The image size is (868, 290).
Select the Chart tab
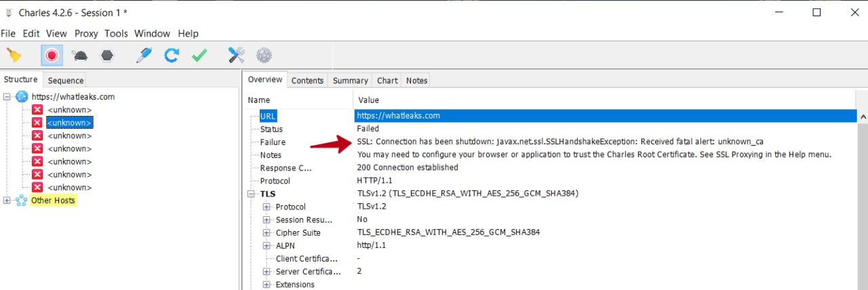click(387, 80)
